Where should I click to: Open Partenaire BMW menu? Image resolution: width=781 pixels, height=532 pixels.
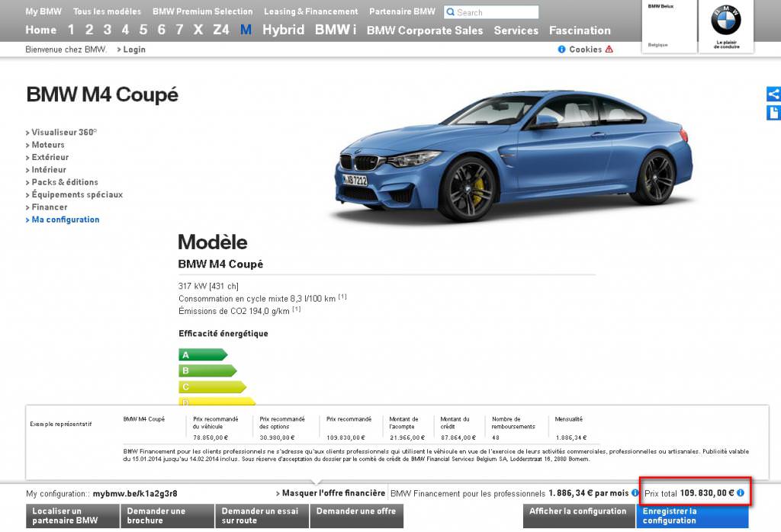[x=402, y=11]
